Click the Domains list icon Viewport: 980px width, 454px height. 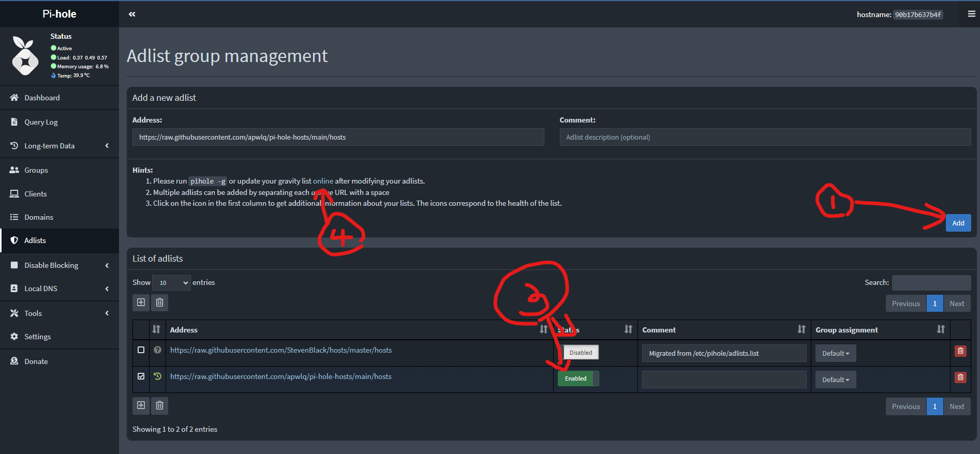coord(14,217)
